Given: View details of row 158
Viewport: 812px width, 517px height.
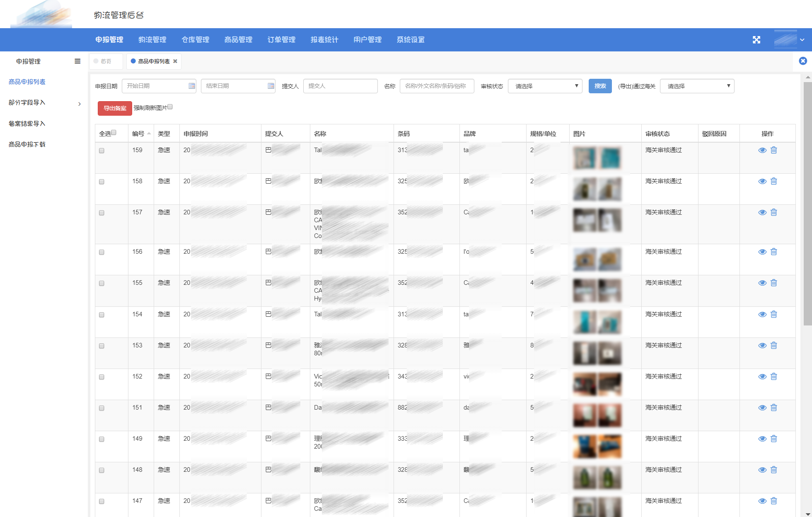Looking at the screenshot, I should coord(762,181).
